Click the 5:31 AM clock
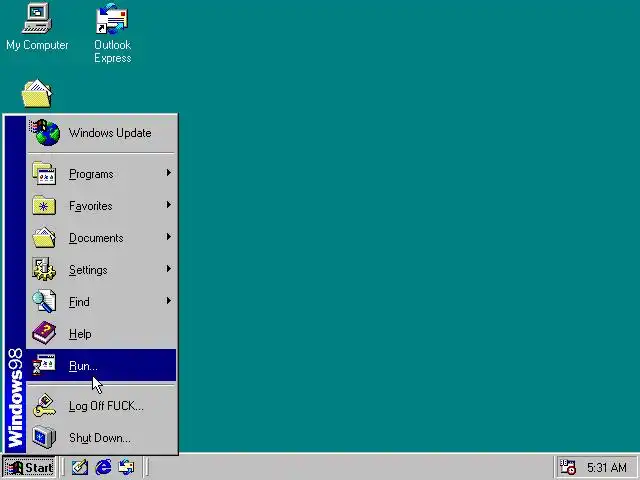 (x=607, y=468)
